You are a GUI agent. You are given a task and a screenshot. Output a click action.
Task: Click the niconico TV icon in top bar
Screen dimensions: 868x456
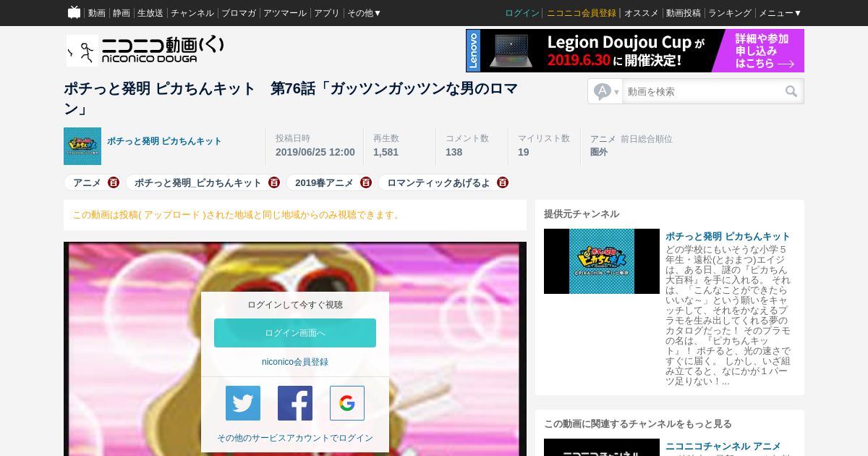[74, 12]
